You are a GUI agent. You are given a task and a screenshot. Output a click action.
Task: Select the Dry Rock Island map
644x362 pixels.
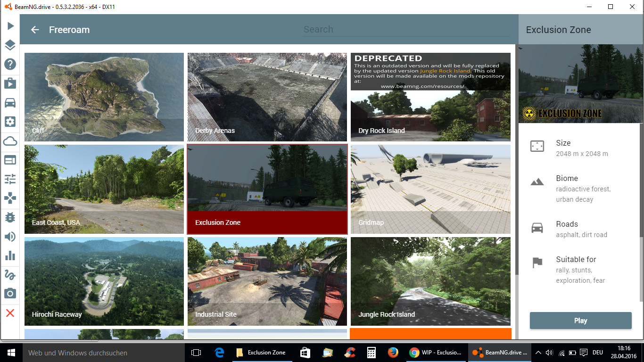click(x=430, y=97)
